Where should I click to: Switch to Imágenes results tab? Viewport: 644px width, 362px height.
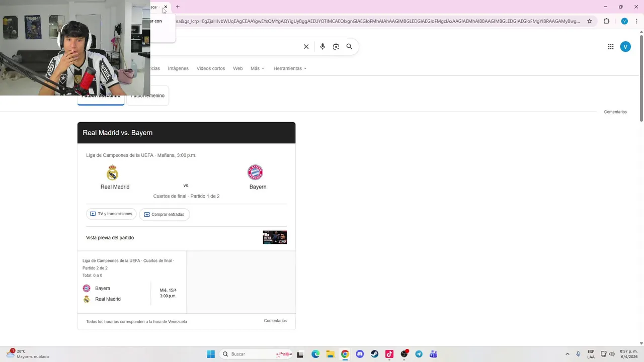pos(178,68)
